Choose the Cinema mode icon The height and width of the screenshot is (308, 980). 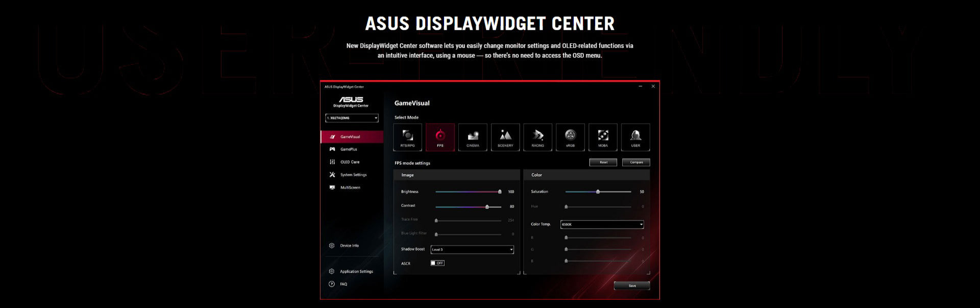point(473,137)
